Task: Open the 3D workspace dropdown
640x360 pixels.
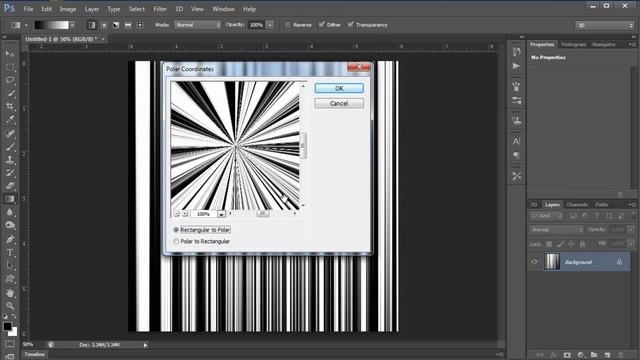Action: pyautogui.click(x=604, y=25)
